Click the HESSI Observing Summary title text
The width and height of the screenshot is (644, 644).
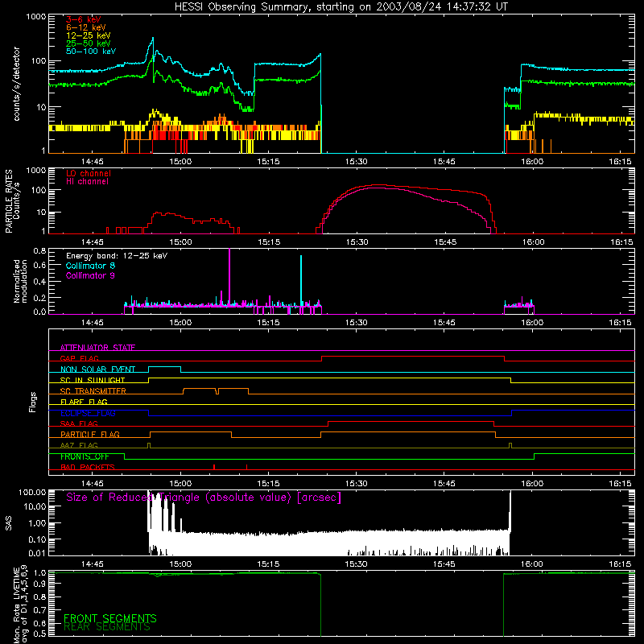[341, 7]
